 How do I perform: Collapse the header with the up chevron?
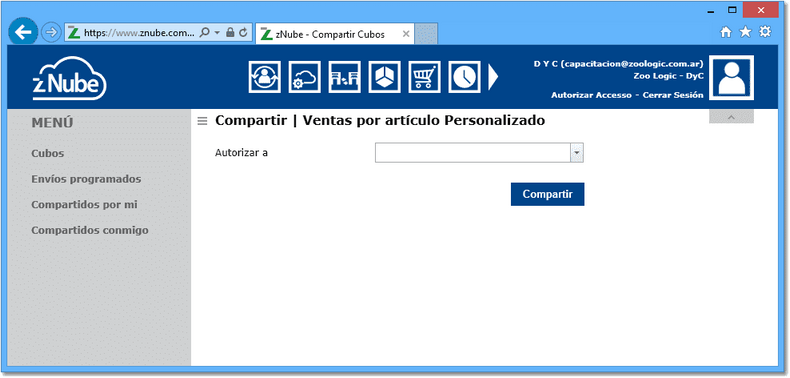[x=731, y=116]
